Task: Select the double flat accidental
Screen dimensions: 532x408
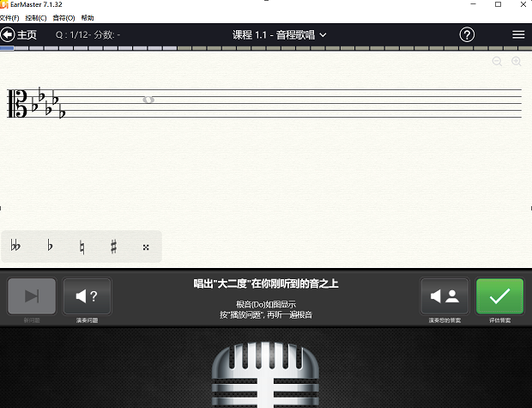Action: (x=15, y=246)
